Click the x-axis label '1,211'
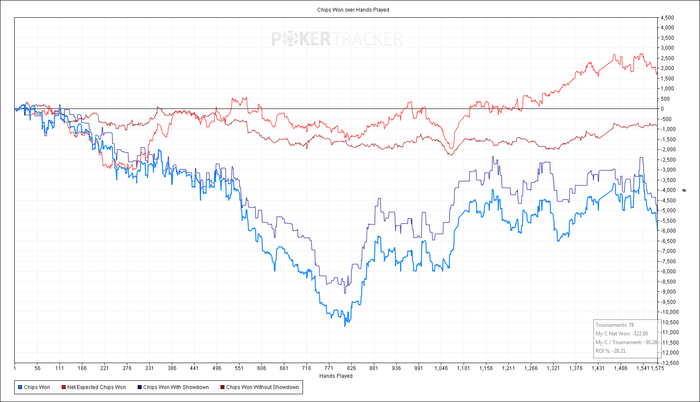This screenshot has height=402, width=700. pyautogui.click(x=508, y=368)
